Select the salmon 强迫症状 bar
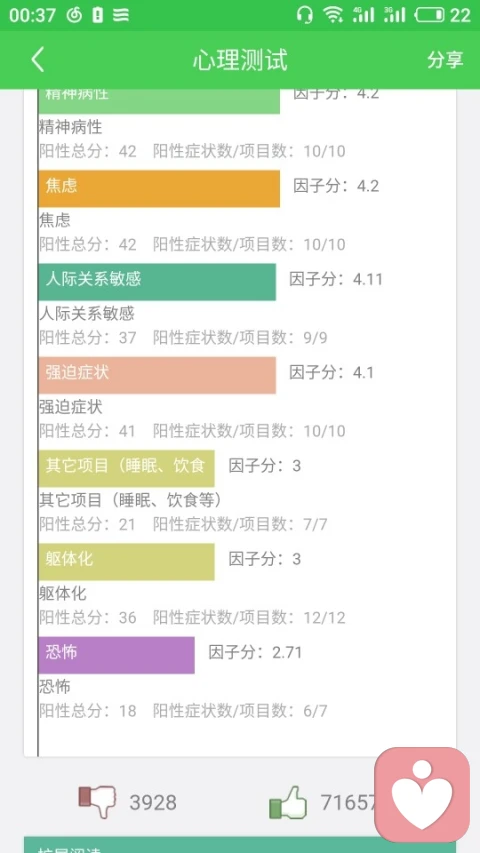 click(x=157, y=375)
